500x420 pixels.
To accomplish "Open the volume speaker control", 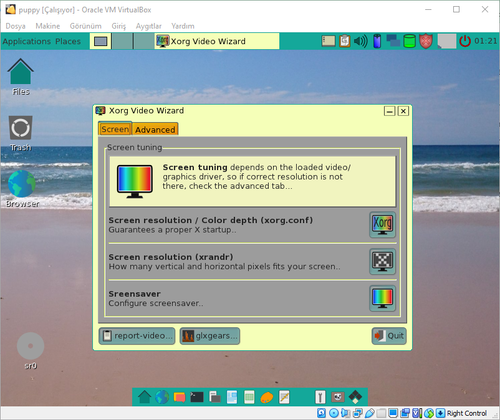I will tap(361, 41).
